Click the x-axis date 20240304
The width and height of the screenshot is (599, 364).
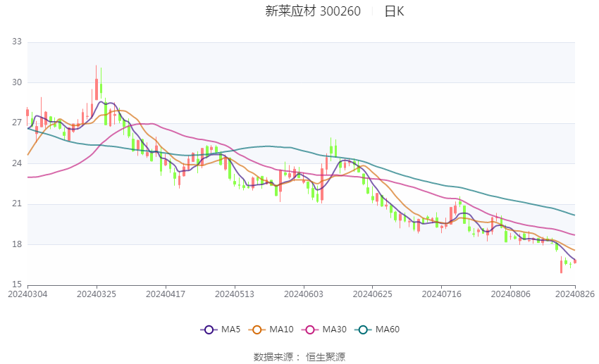click(27, 294)
